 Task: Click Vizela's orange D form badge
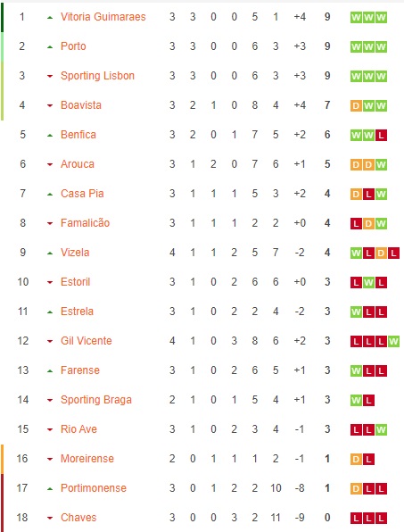point(381,254)
